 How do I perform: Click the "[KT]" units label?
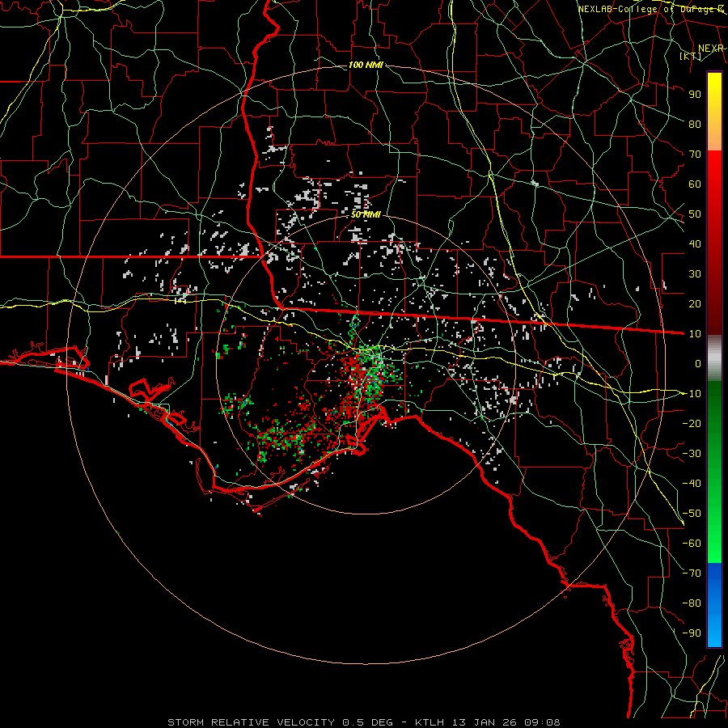click(x=690, y=56)
